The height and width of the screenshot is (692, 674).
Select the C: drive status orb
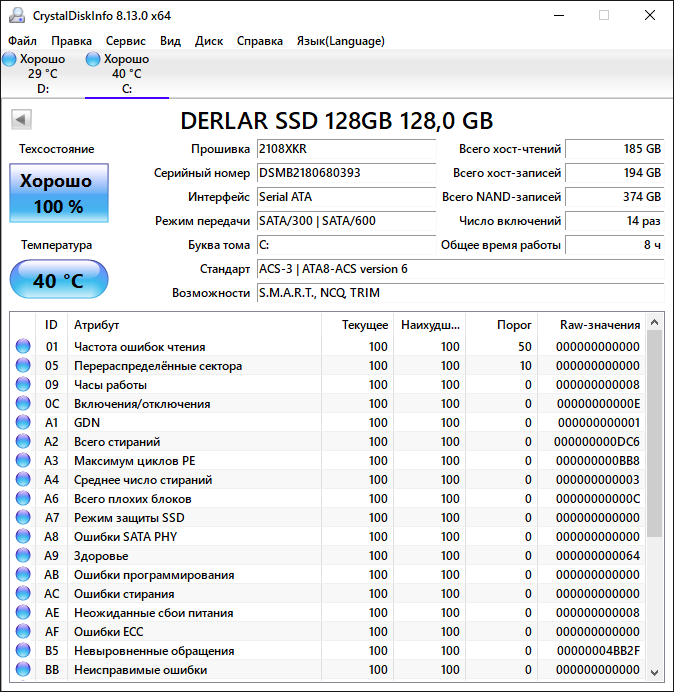(x=93, y=59)
